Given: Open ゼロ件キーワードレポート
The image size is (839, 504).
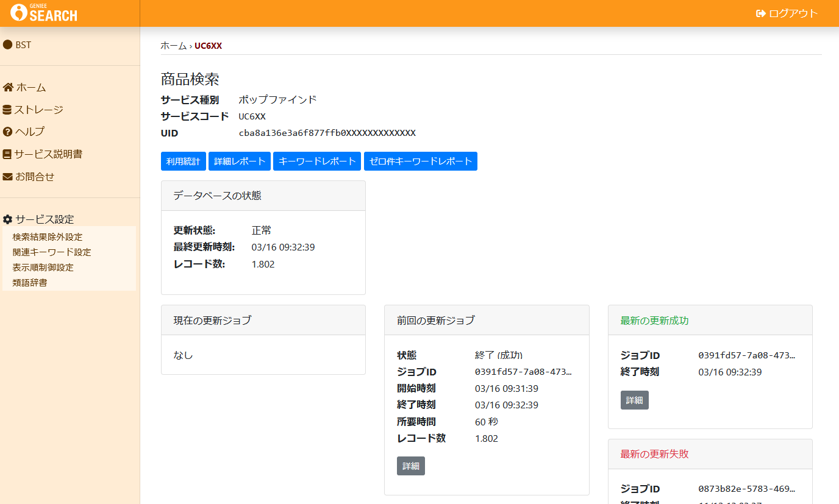Looking at the screenshot, I should coord(421,161).
